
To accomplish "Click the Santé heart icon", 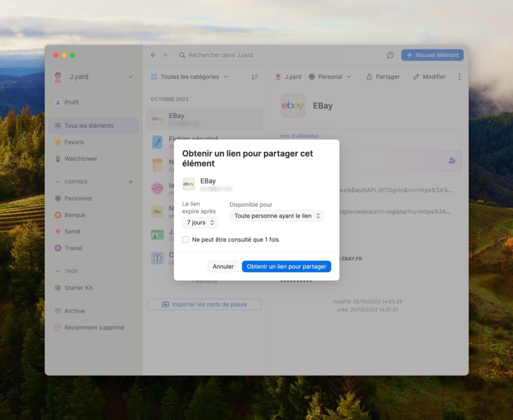I will (58, 232).
